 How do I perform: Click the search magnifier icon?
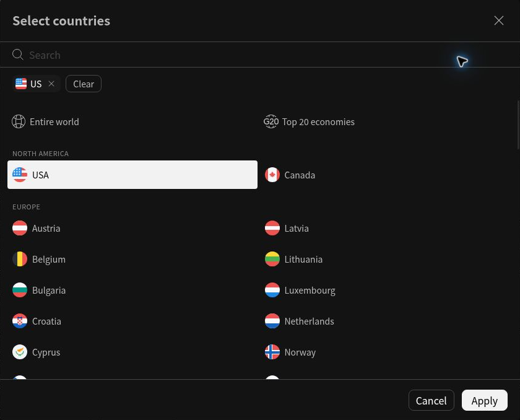pyautogui.click(x=17, y=55)
